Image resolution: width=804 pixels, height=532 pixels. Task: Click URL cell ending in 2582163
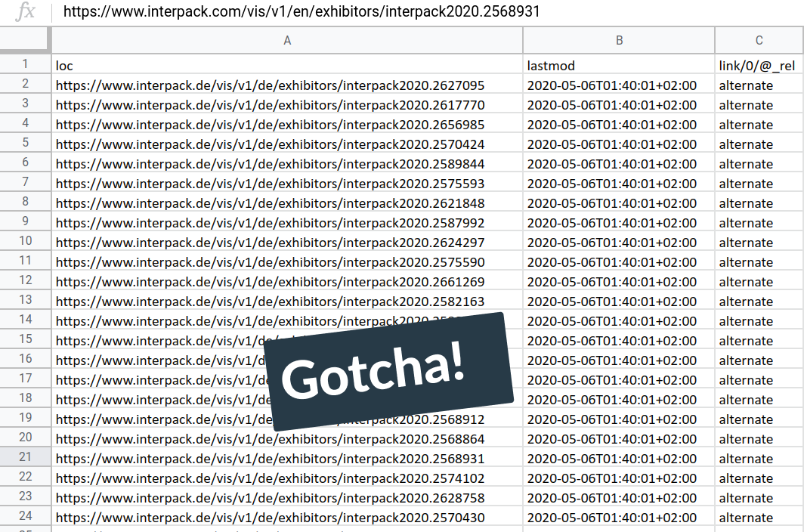coord(287,302)
